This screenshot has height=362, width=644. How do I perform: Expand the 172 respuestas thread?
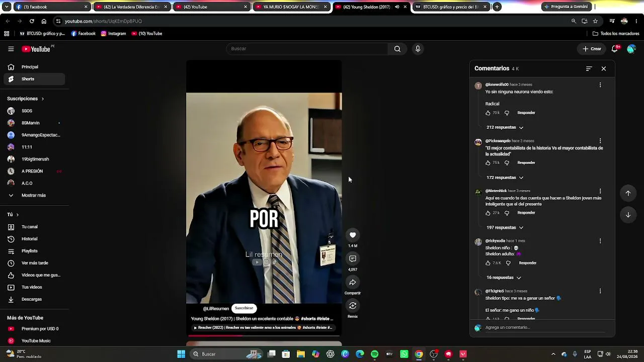point(505,177)
